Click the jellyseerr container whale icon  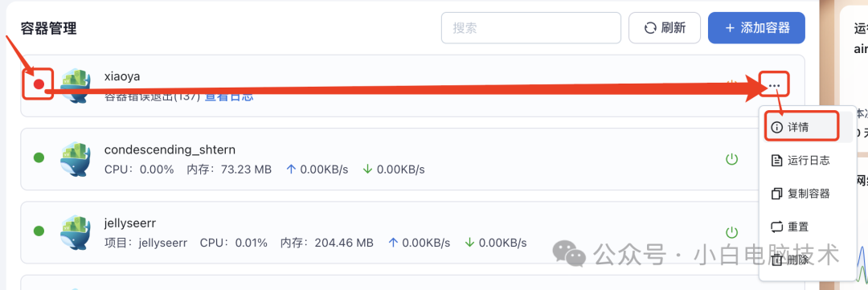[76, 232]
